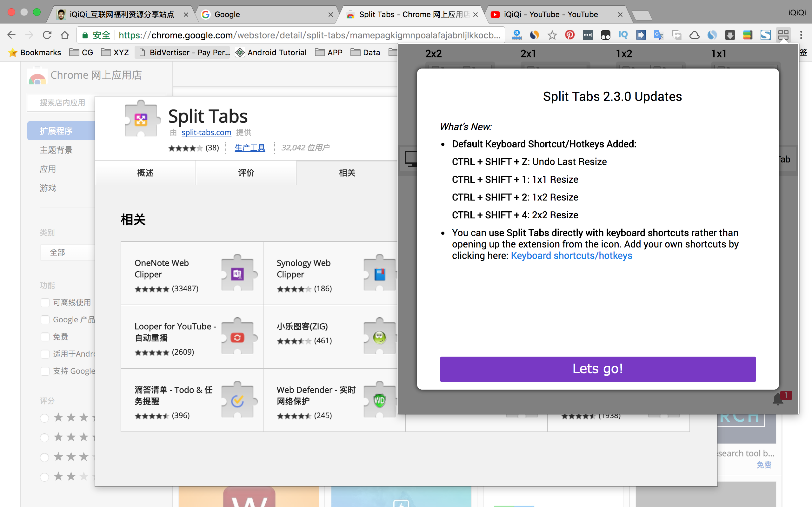Select 游戏 in the store sidebar
This screenshot has height=507, width=812.
(x=48, y=188)
